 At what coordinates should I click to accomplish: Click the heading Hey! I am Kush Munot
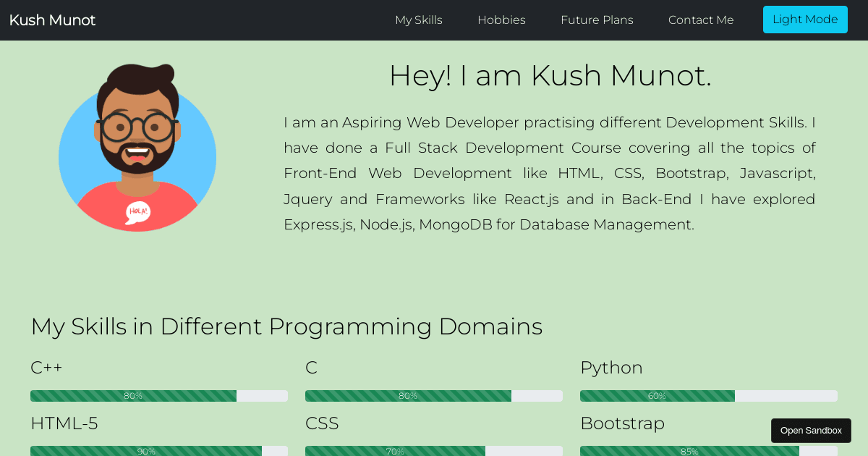(550, 75)
